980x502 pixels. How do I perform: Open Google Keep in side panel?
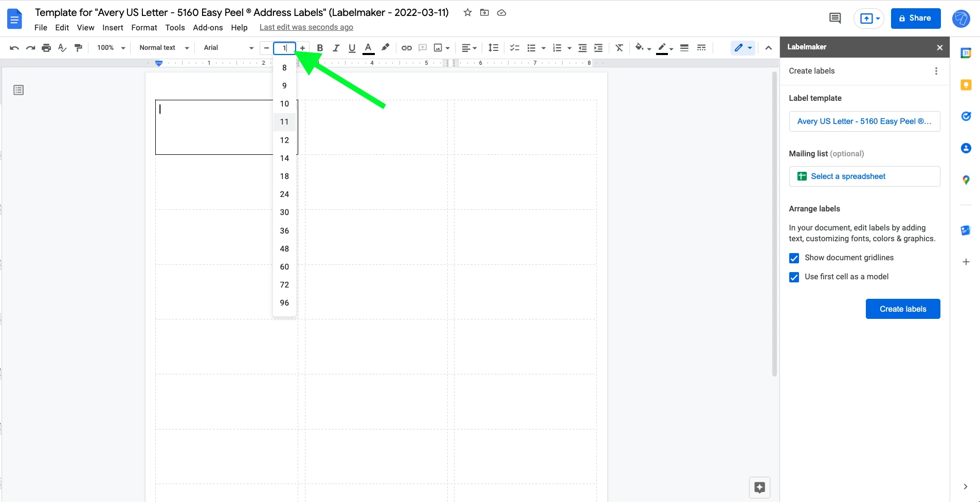click(x=966, y=85)
